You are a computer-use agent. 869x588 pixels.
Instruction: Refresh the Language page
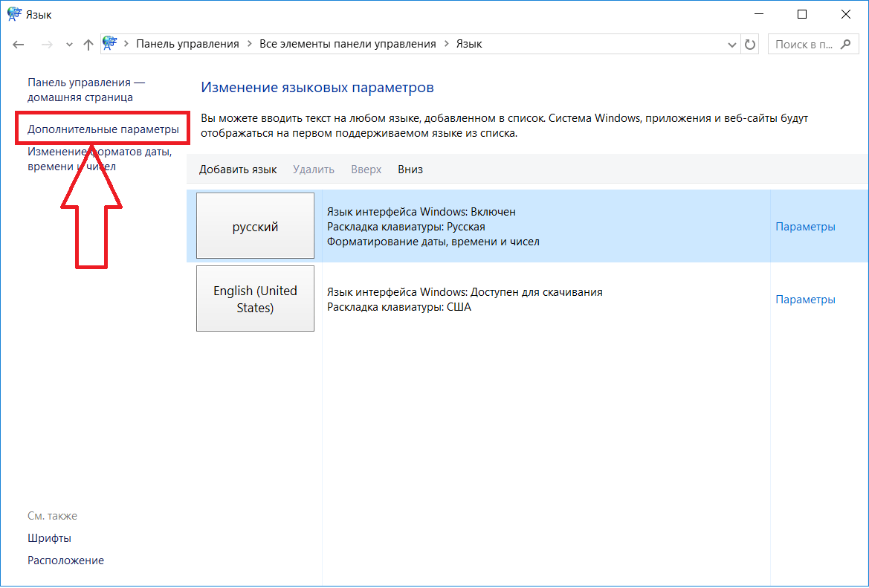click(750, 45)
